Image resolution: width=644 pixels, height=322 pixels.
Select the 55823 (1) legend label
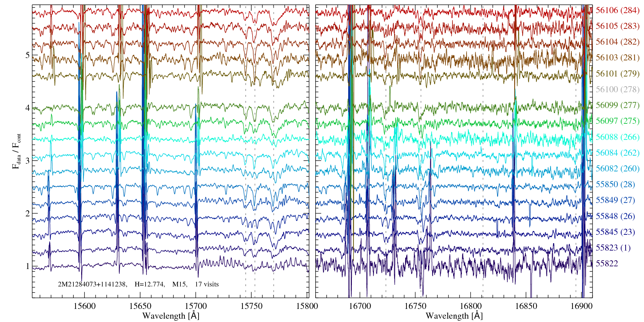613,248
